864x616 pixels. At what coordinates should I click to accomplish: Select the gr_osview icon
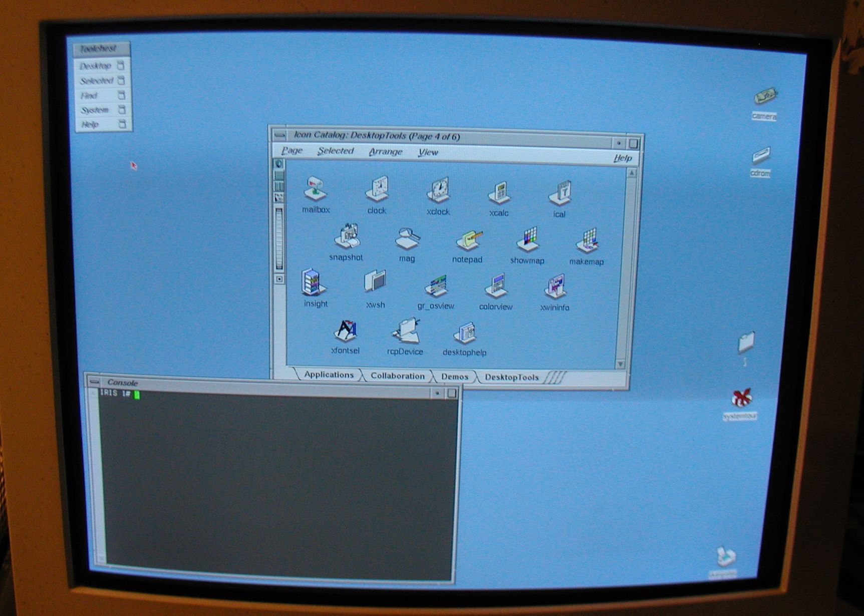tap(436, 285)
